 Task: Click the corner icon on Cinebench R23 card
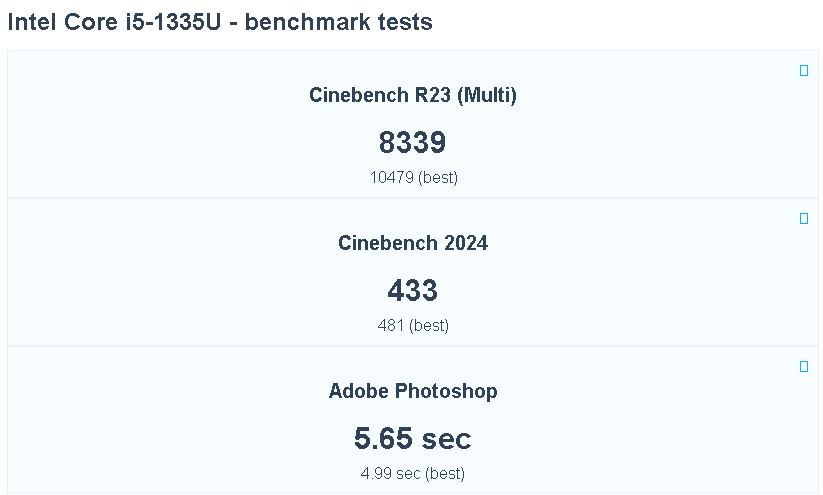pos(804,71)
